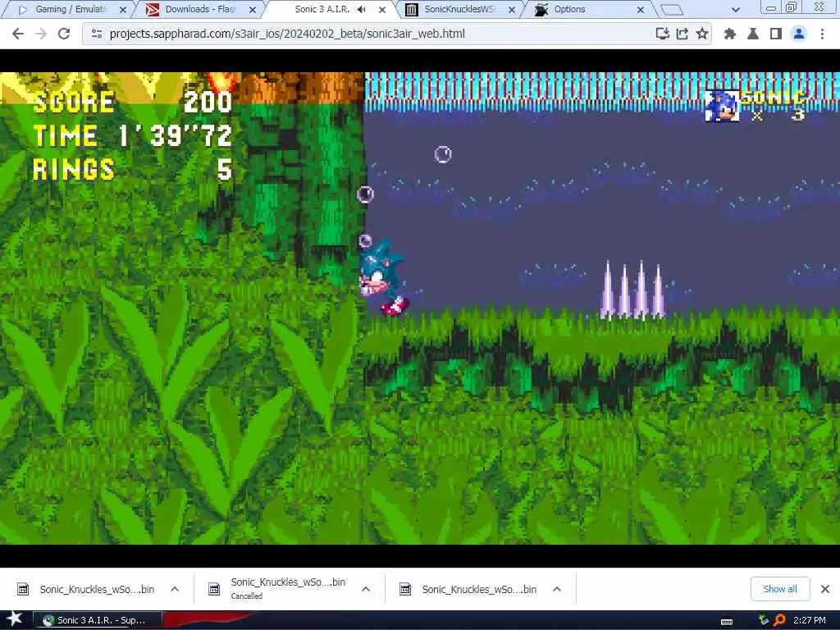840x630 pixels.
Task: Click the green system tray icon
Action: pyautogui.click(x=764, y=620)
